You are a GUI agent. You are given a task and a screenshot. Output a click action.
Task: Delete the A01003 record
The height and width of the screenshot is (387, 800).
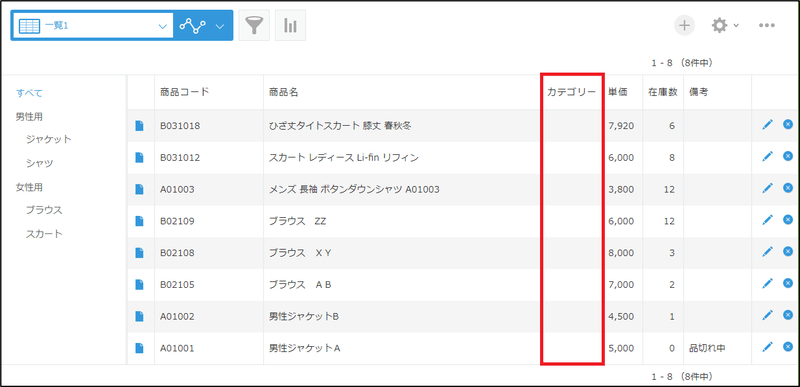[x=788, y=188]
